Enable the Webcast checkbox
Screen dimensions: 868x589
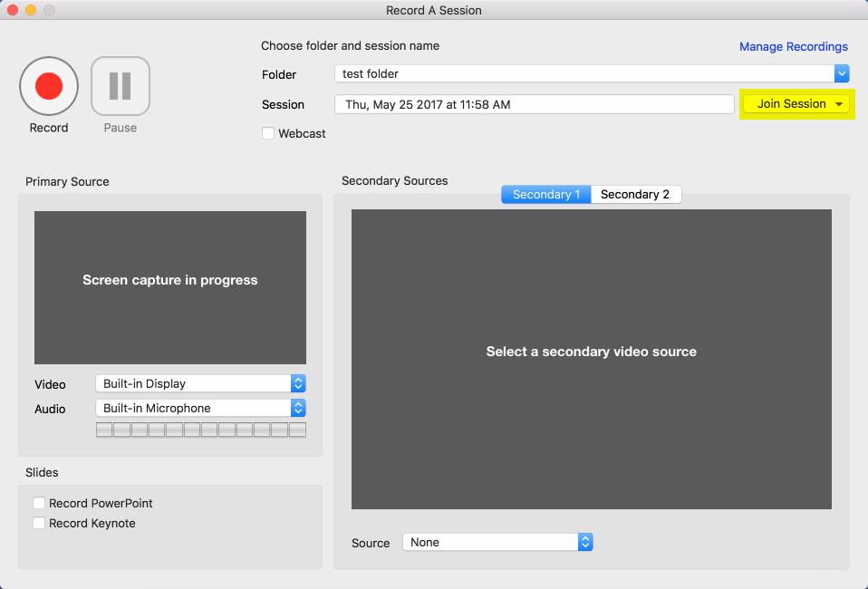pyautogui.click(x=268, y=133)
